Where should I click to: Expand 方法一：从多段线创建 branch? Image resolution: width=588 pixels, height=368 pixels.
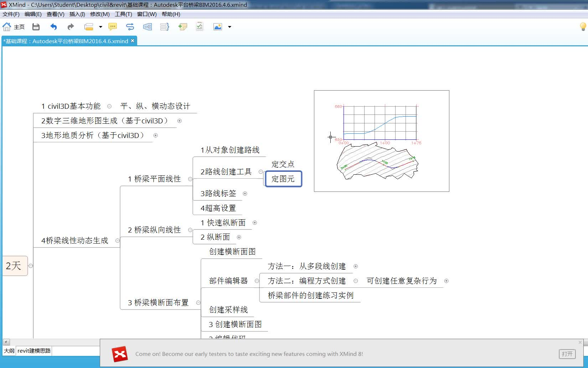pyautogui.click(x=356, y=266)
